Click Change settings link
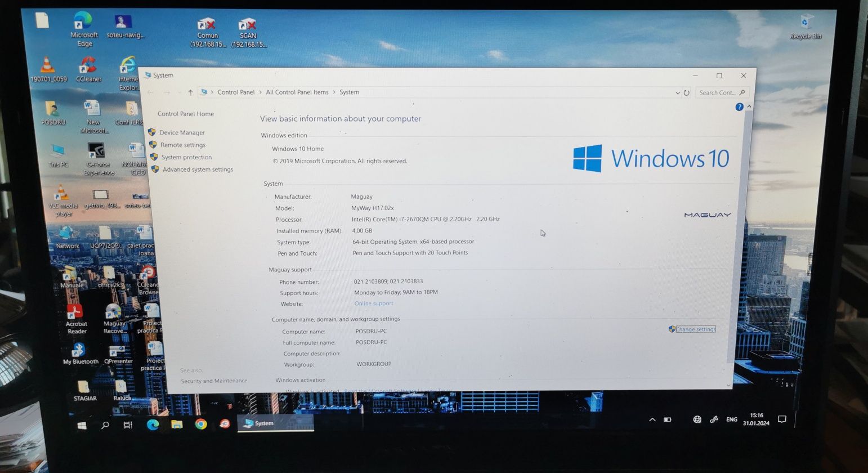Screen dimensions: 868x473 696,329
